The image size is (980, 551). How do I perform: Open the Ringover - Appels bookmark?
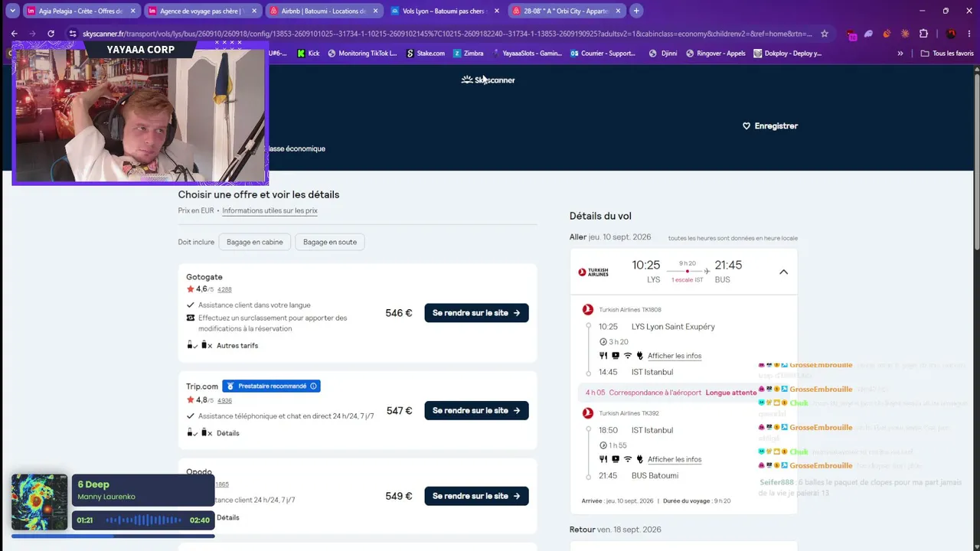[716, 54]
